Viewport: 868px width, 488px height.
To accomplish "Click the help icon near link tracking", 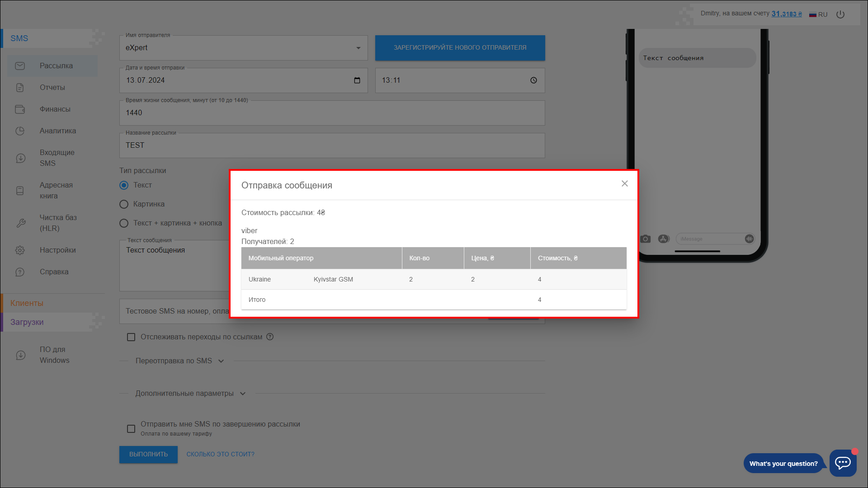I will [x=270, y=337].
